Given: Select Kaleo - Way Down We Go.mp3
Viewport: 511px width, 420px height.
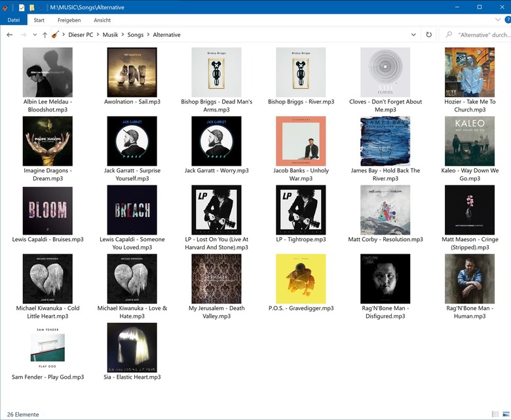Looking at the screenshot, I should [470, 141].
